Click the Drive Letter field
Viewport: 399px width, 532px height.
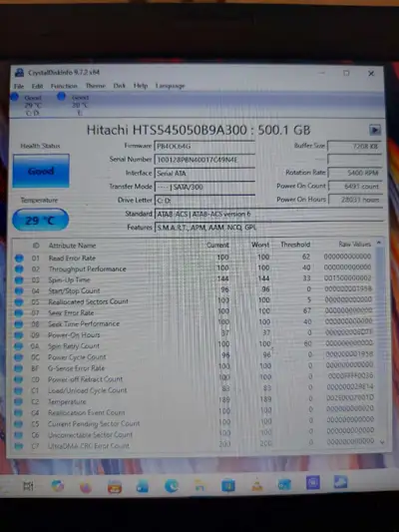(204, 201)
